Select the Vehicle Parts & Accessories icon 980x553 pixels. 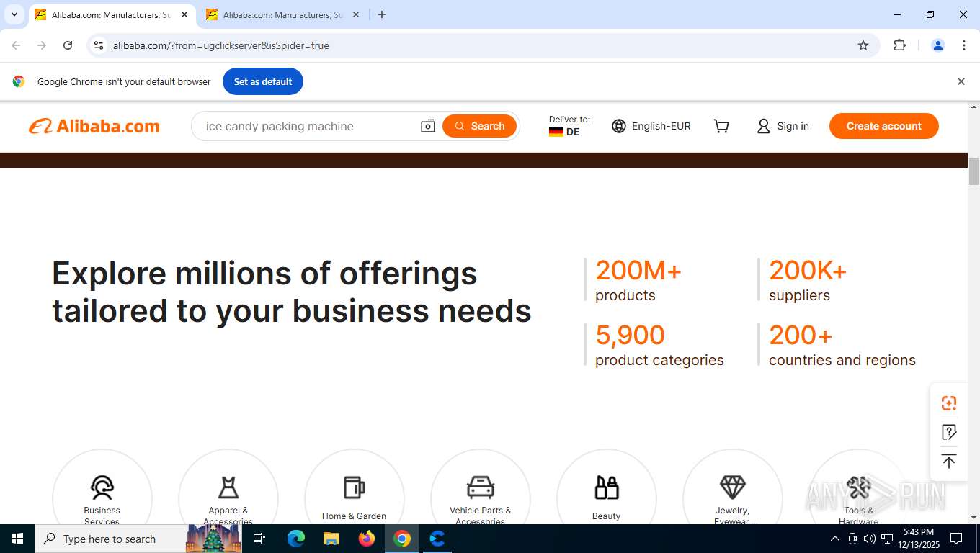pyautogui.click(x=481, y=487)
